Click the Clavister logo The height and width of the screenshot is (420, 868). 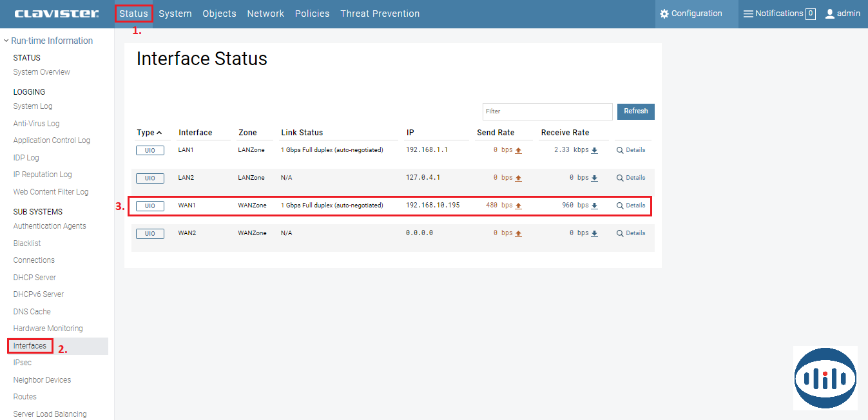57,14
